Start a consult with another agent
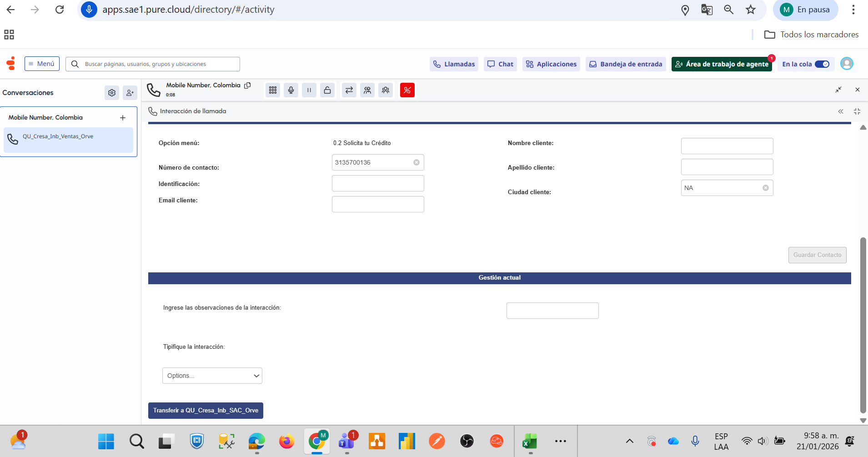868x457 pixels. coord(367,90)
